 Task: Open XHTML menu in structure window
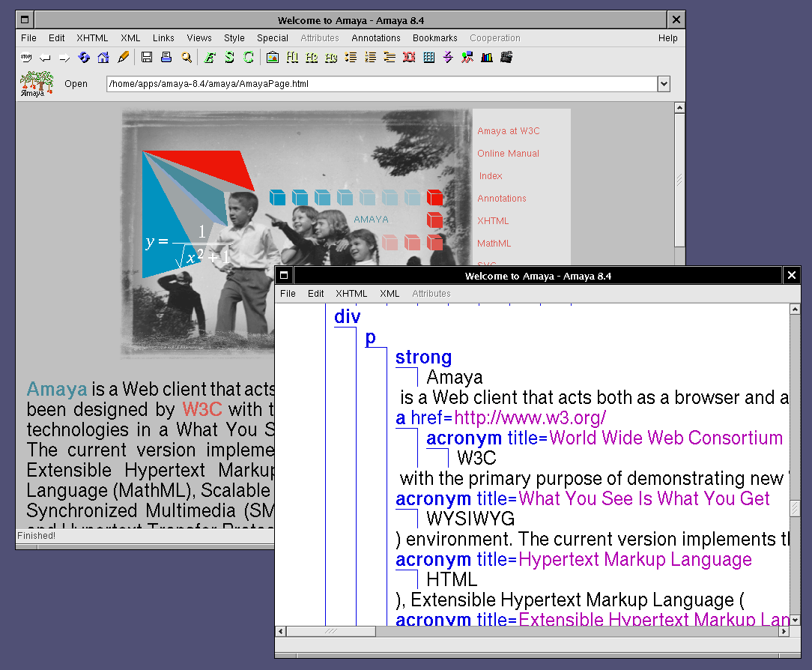(x=351, y=294)
